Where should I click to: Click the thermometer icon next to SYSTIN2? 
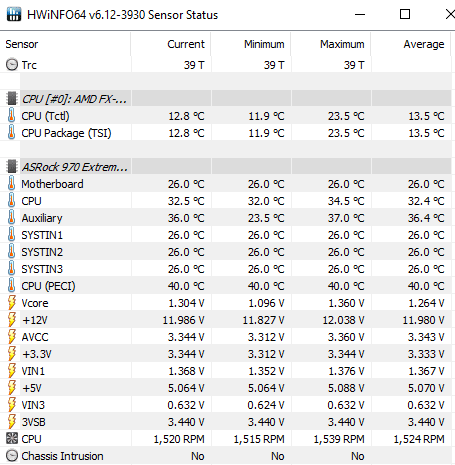coord(12,252)
